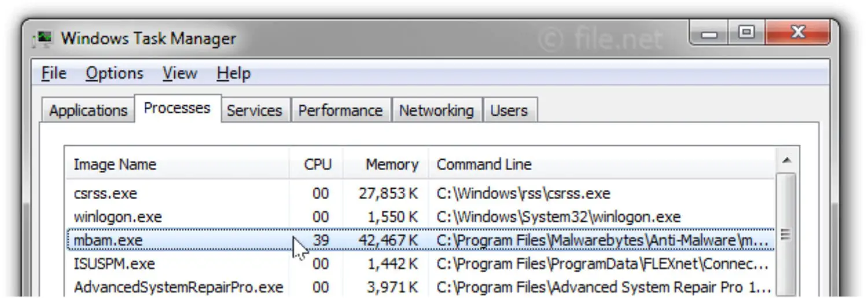Screen dimensions: 868x298
Task: Switch to the Networking tab
Action: point(436,111)
